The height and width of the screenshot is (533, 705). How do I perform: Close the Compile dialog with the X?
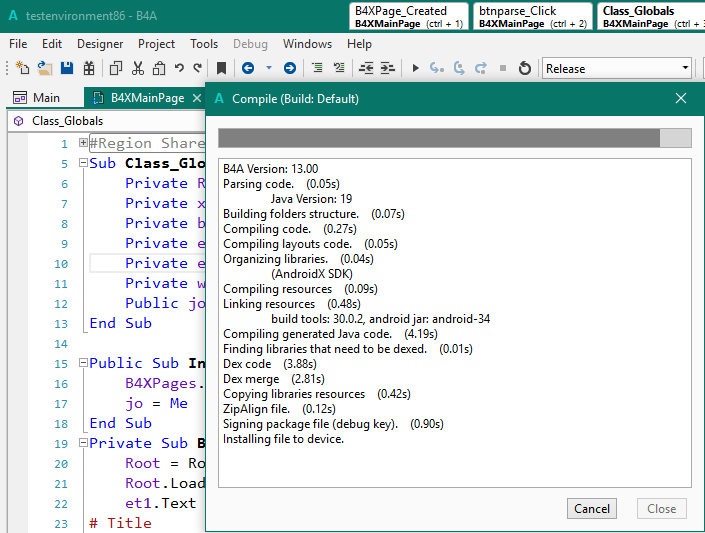tap(681, 98)
